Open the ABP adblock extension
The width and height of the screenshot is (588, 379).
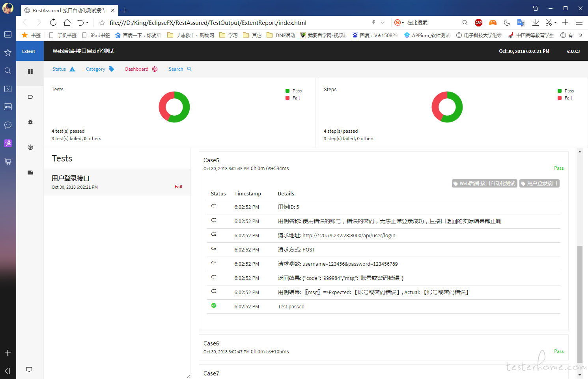pyautogui.click(x=478, y=23)
